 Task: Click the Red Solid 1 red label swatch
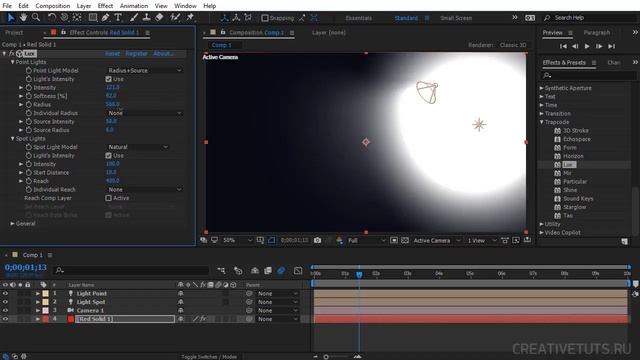click(x=45, y=319)
